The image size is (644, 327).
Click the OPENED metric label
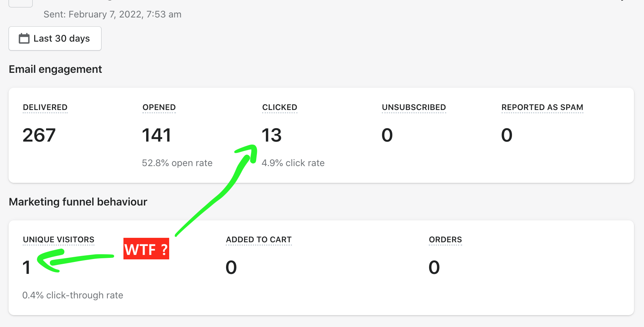(x=159, y=107)
